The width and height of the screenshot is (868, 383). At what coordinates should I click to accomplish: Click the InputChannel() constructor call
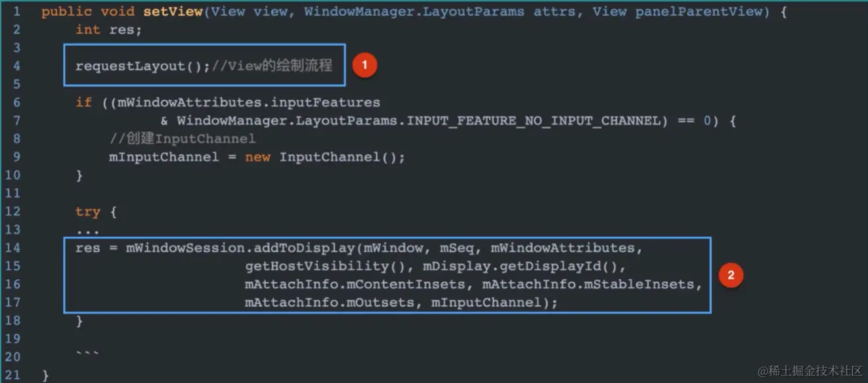click(339, 158)
